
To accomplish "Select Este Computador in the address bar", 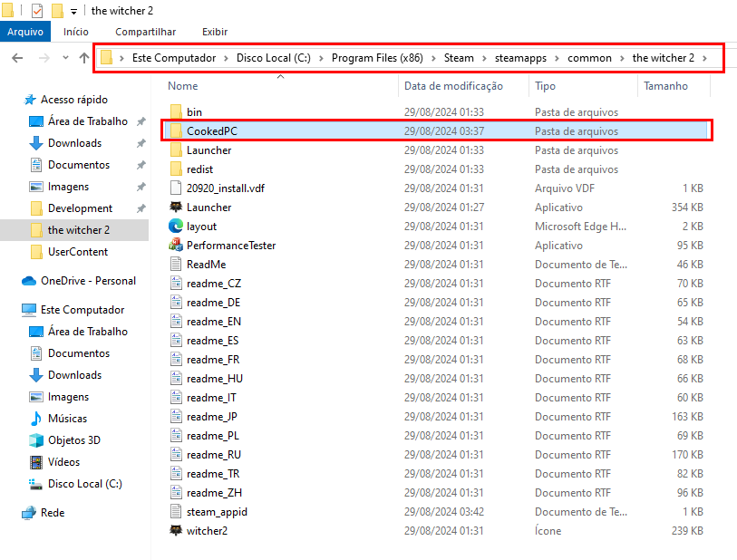I will pyautogui.click(x=174, y=58).
